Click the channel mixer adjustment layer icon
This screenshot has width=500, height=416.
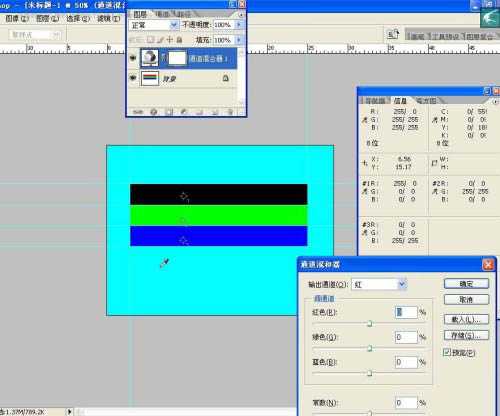150,58
